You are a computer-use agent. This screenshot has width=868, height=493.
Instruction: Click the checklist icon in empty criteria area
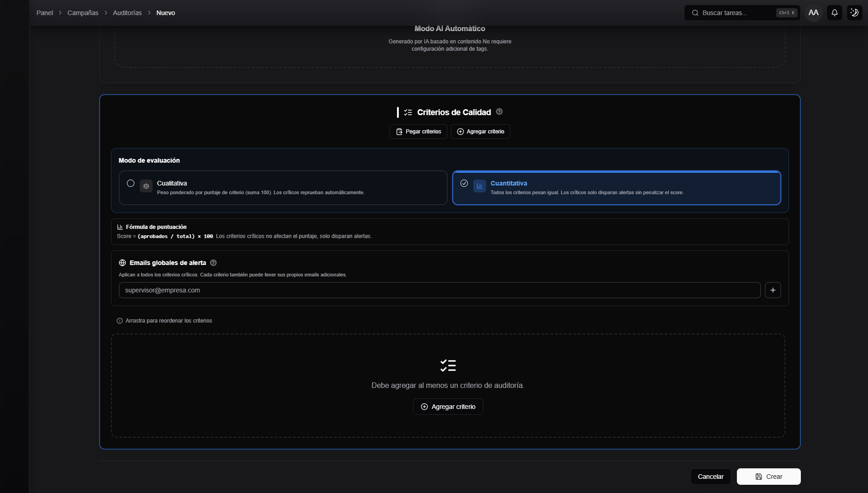tap(448, 366)
